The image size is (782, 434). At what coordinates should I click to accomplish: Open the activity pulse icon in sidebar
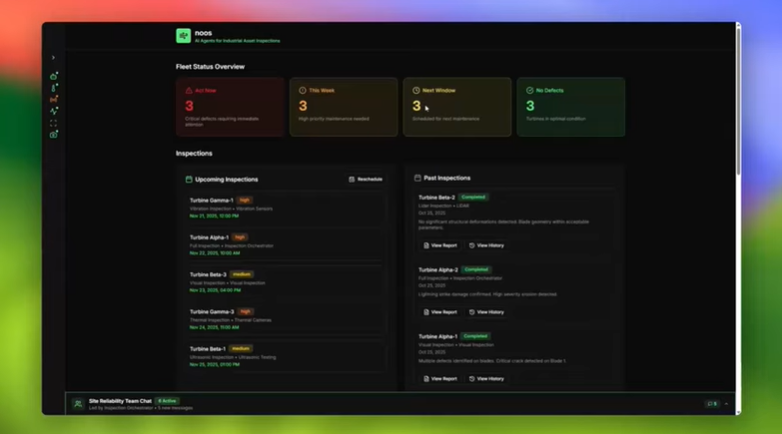coord(54,111)
